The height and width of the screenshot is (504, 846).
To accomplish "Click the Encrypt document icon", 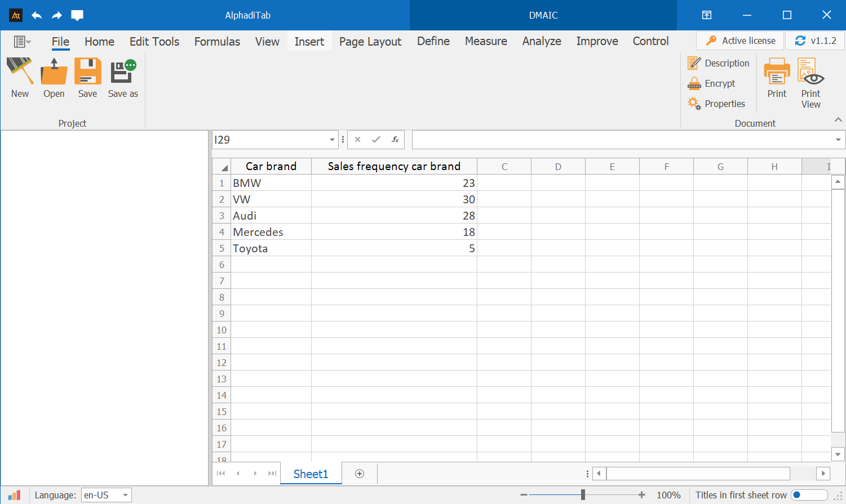I will tap(694, 84).
